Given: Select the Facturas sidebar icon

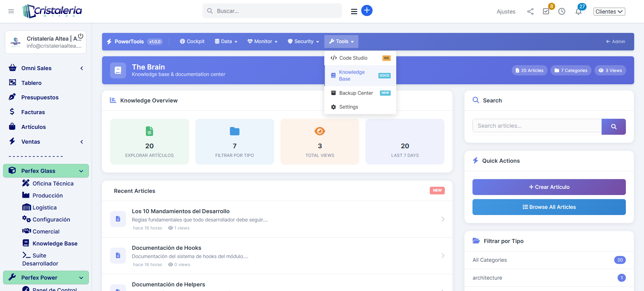Looking at the screenshot, I should tap(13, 112).
